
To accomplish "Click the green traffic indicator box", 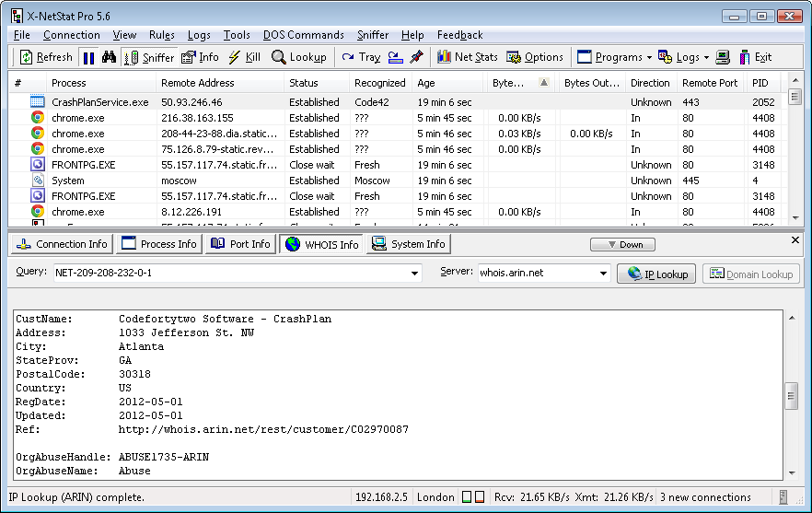I will (467, 497).
